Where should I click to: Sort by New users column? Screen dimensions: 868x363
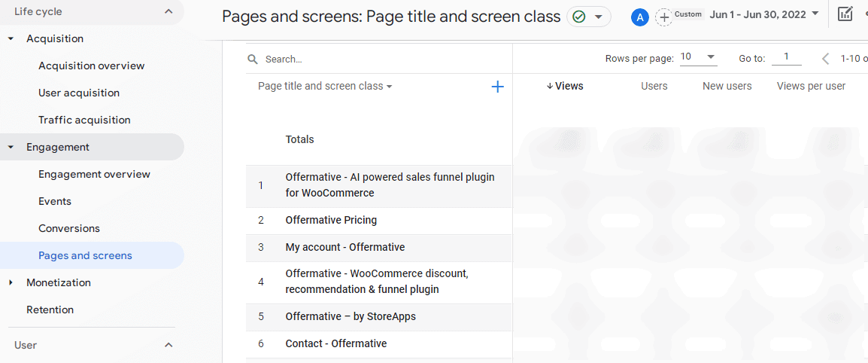727,86
